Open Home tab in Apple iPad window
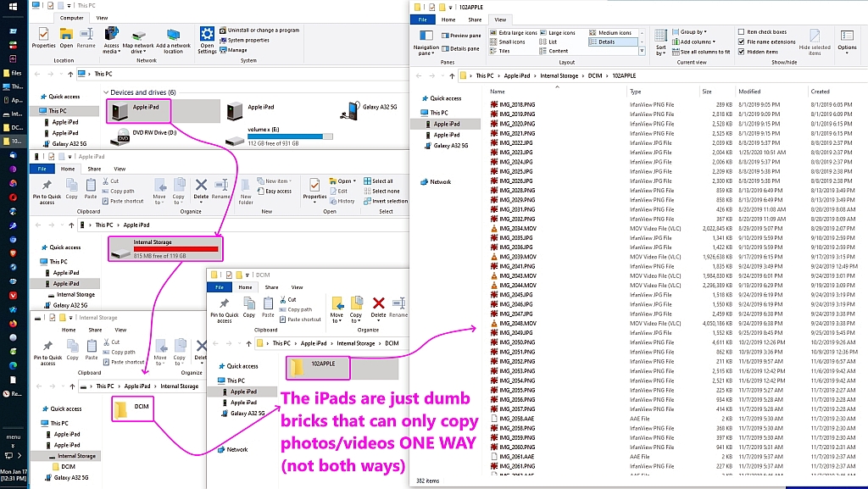 [68, 169]
